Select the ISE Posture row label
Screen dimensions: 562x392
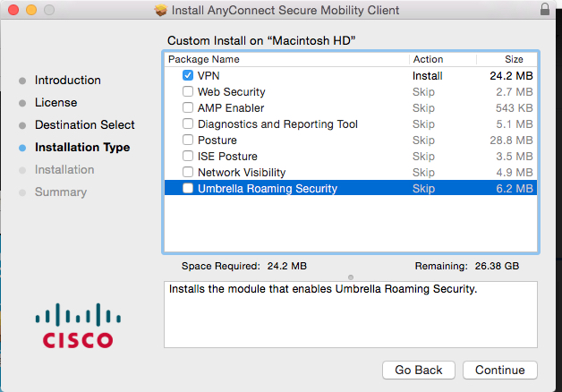[227, 157]
